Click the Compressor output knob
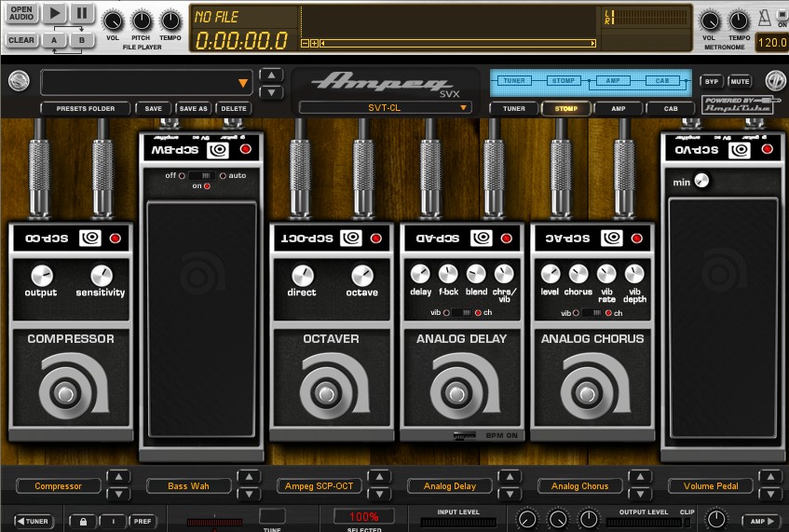789x532 pixels. click(42, 276)
